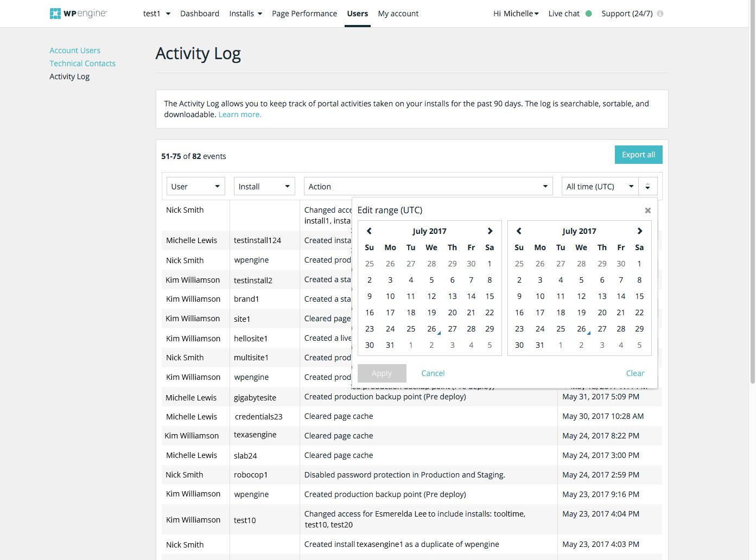Click the Export all button
Image resolution: width=756 pixels, height=560 pixels.
point(638,155)
